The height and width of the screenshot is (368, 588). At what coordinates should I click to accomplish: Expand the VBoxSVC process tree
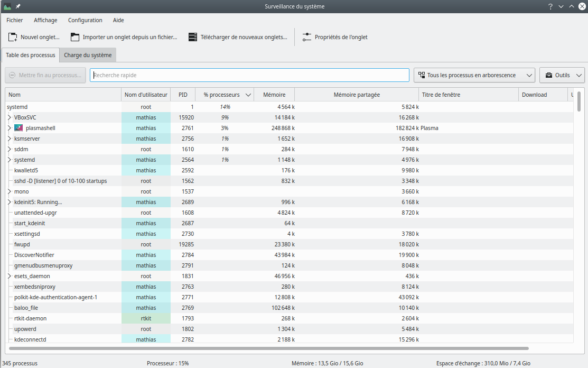point(10,117)
